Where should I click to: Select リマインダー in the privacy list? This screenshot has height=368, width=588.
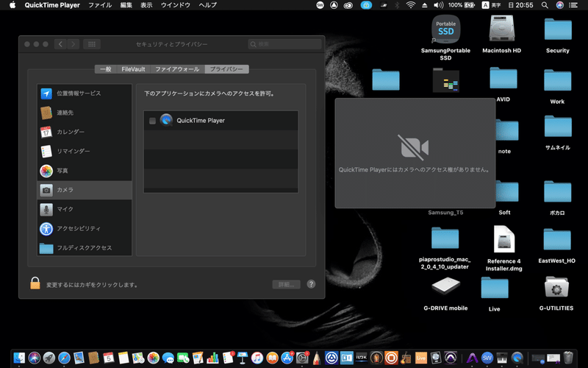click(85, 151)
